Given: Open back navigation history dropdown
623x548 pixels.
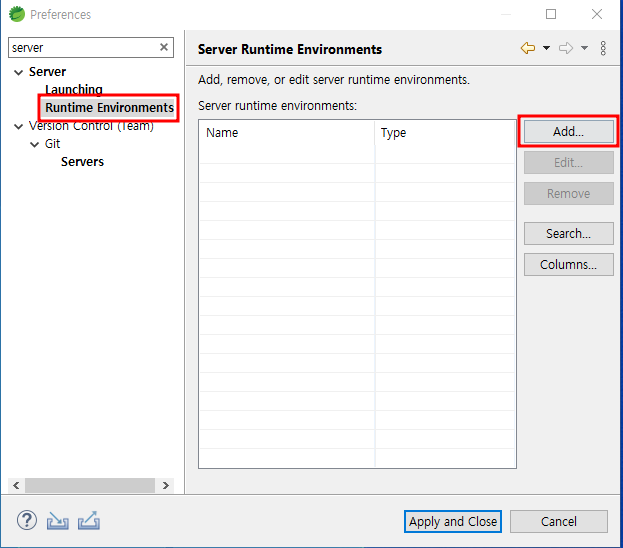Looking at the screenshot, I should point(547,48).
